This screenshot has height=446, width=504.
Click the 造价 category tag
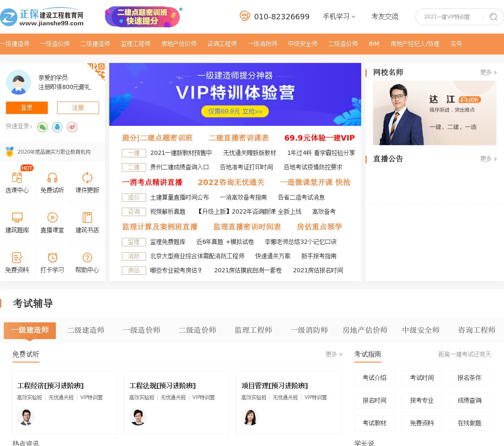coord(134,198)
